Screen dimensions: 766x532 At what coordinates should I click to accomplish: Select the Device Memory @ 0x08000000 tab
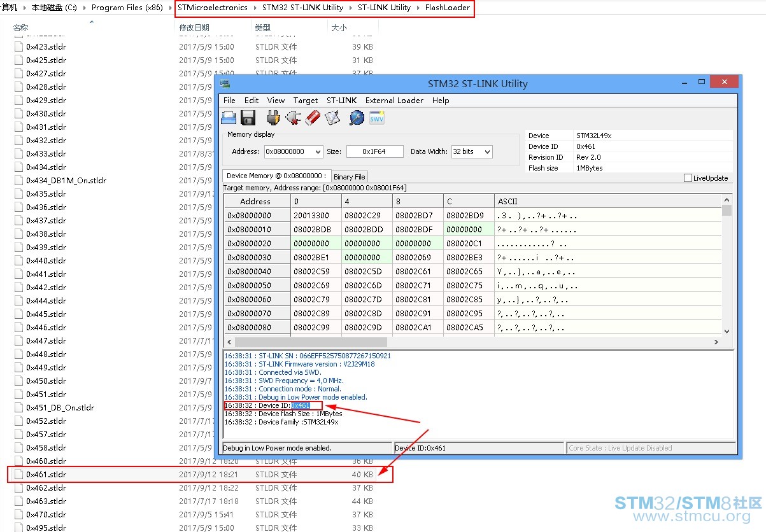[276, 176]
